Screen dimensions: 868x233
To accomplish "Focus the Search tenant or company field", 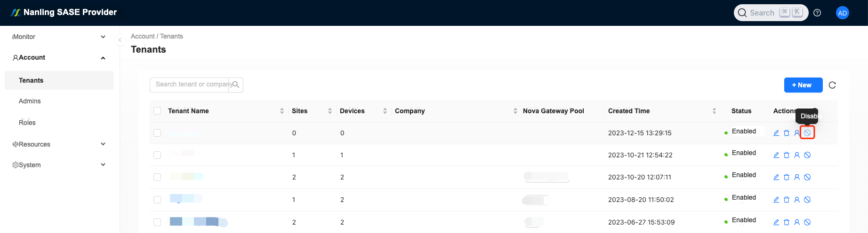I will [x=189, y=85].
